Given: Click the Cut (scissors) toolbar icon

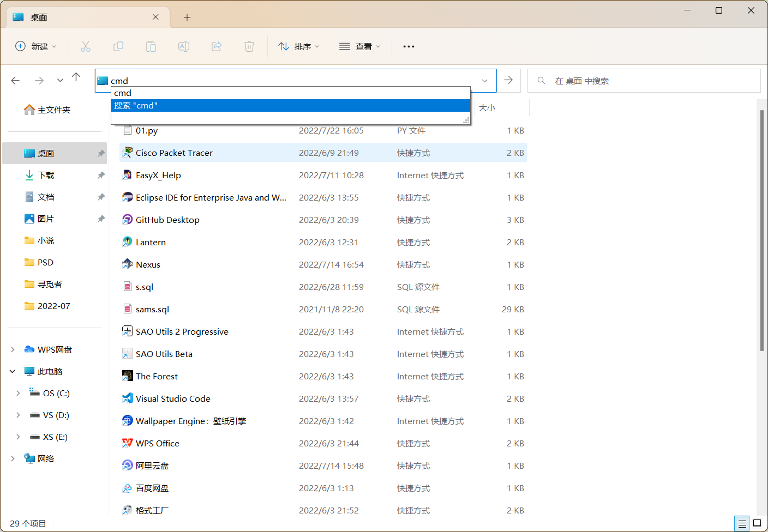Looking at the screenshot, I should (x=86, y=46).
